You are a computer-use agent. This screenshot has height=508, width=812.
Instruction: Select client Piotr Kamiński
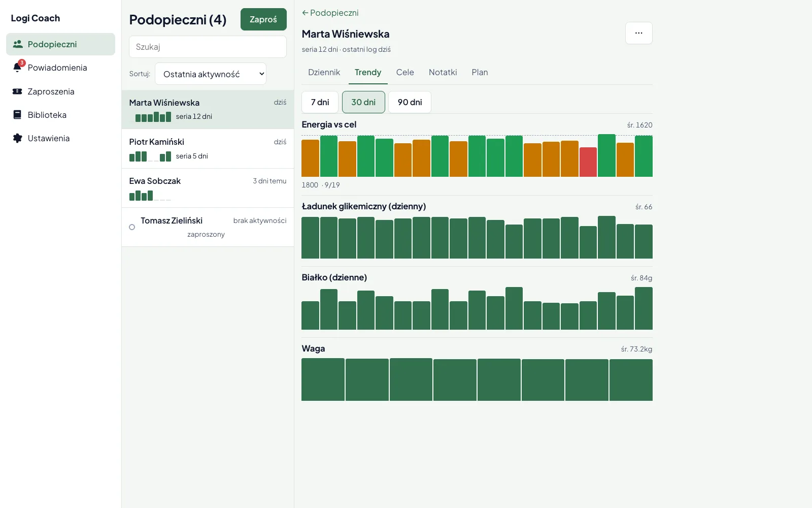[x=208, y=149]
